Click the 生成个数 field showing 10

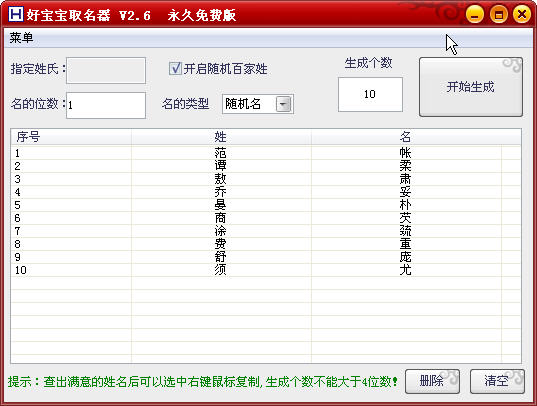[370, 94]
